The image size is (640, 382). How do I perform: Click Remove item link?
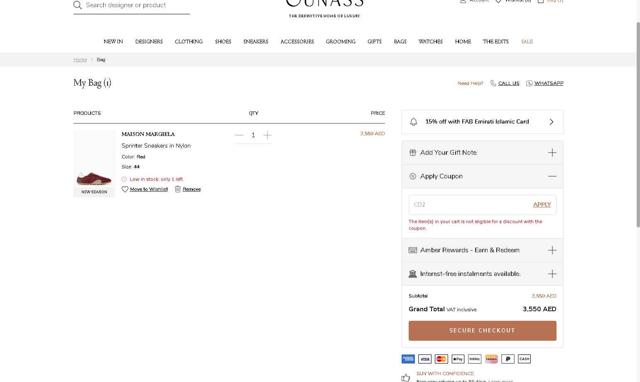click(191, 189)
